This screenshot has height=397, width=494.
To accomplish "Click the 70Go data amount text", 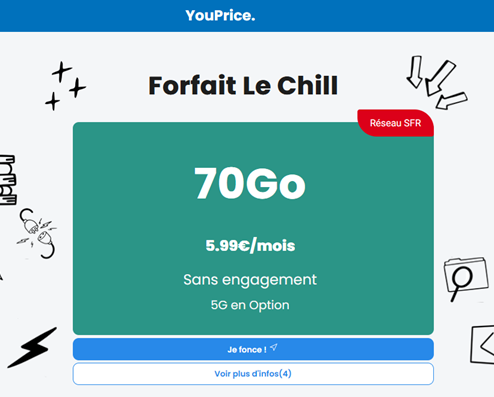I will [250, 183].
